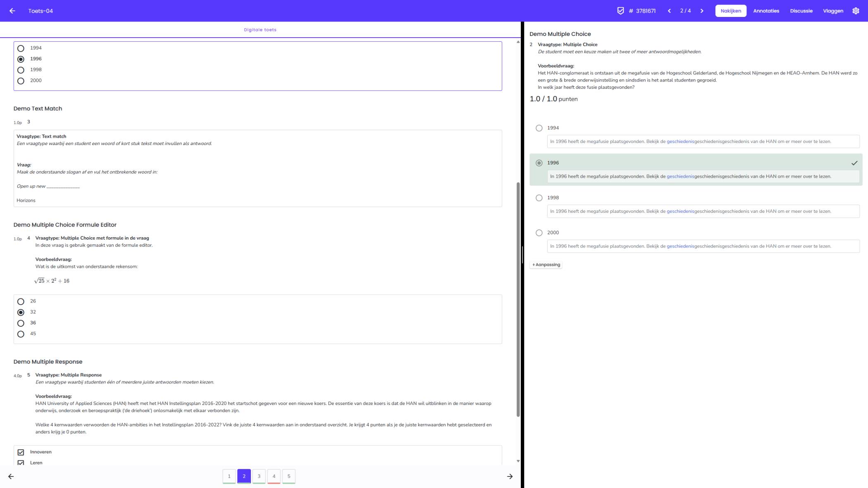Click bottom-left previous page arrow
Viewport: 868px width, 488px height.
(11, 476)
